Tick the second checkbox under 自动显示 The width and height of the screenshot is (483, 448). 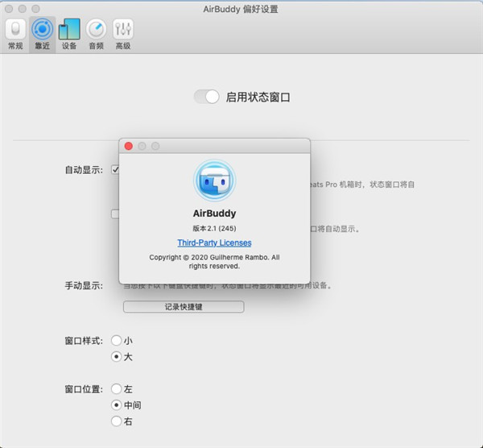pyautogui.click(x=116, y=214)
